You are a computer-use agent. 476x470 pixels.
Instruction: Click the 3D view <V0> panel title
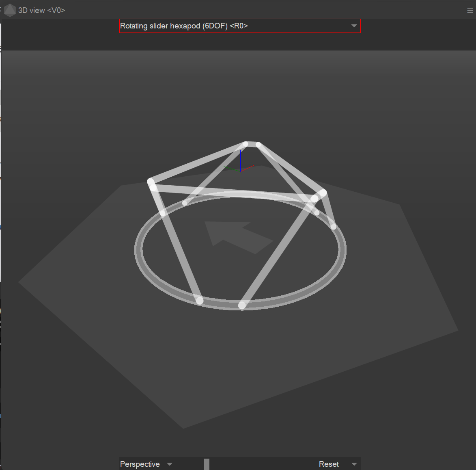41,10
